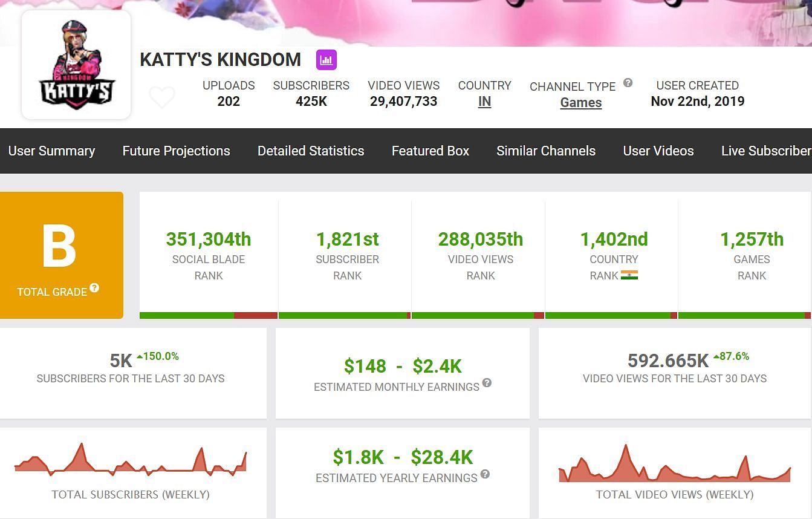
Task: Click progress bar under Video Views Rank
Action: 478,315
